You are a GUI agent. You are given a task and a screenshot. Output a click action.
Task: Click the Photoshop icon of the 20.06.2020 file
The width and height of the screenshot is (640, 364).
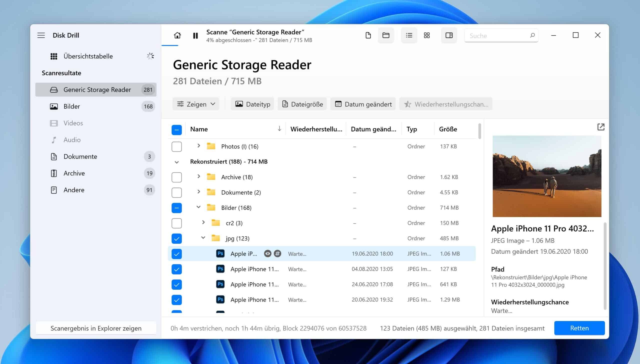[220, 299]
